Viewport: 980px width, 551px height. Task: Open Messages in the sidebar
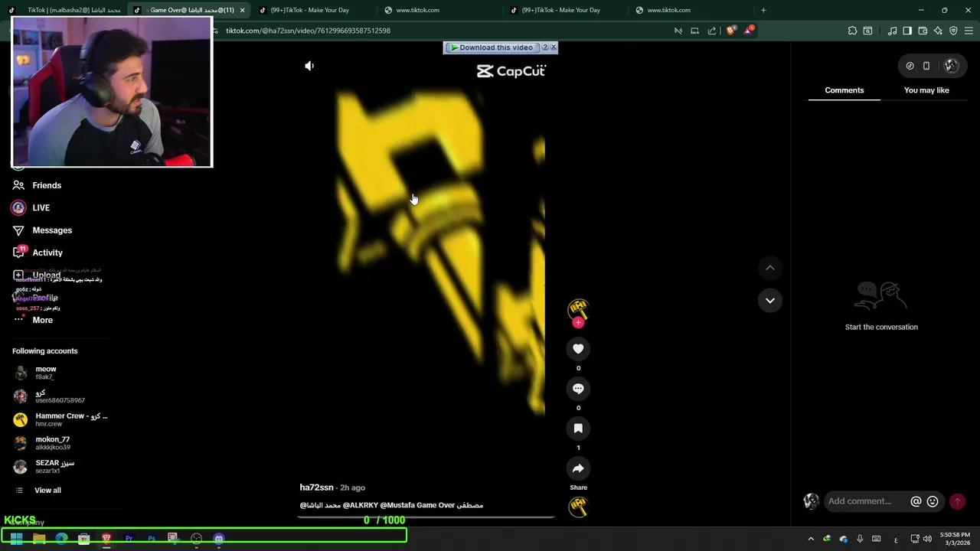pyautogui.click(x=52, y=230)
